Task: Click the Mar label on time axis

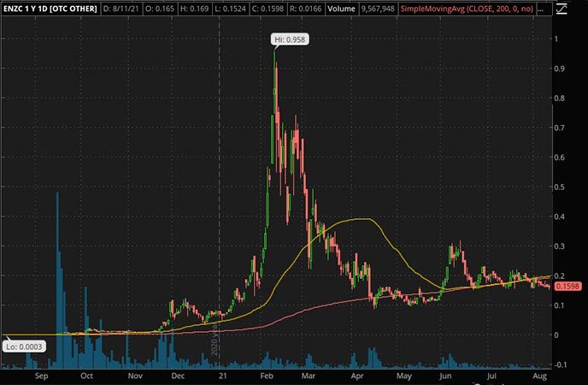Action: tap(309, 376)
